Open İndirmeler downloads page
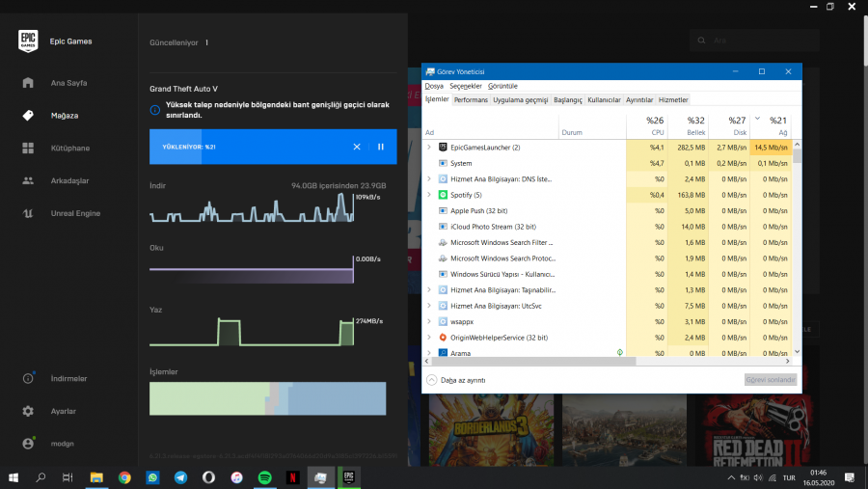Image resolution: width=868 pixels, height=489 pixels. 68,378
